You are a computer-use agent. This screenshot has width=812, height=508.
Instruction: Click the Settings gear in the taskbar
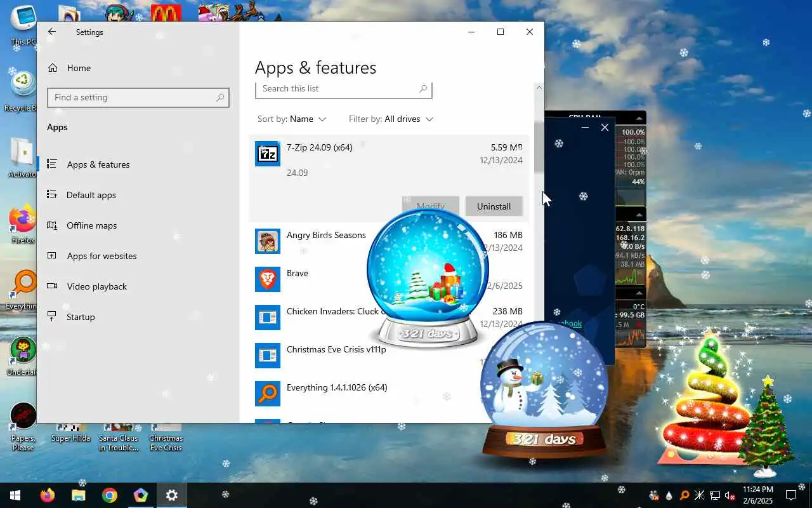click(x=172, y=495)
